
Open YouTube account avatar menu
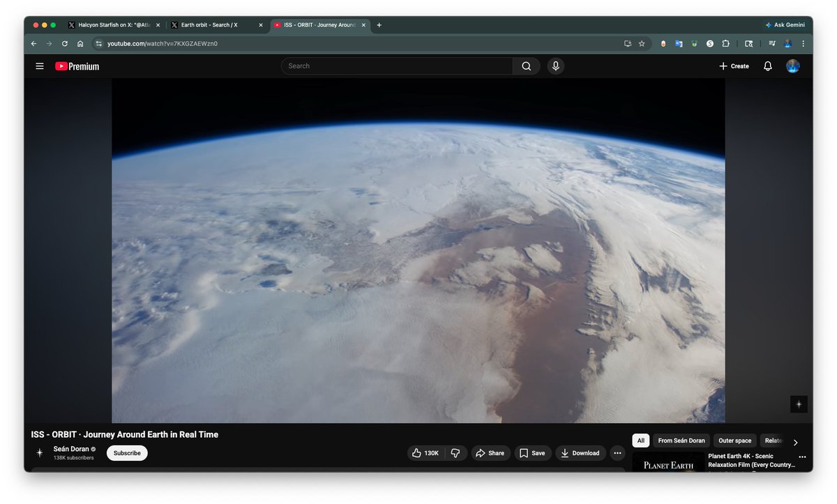pos(793,66)
